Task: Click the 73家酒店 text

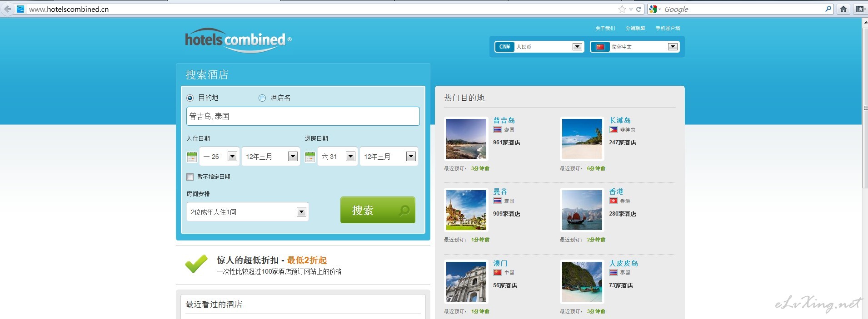Action: pos(621,285)
